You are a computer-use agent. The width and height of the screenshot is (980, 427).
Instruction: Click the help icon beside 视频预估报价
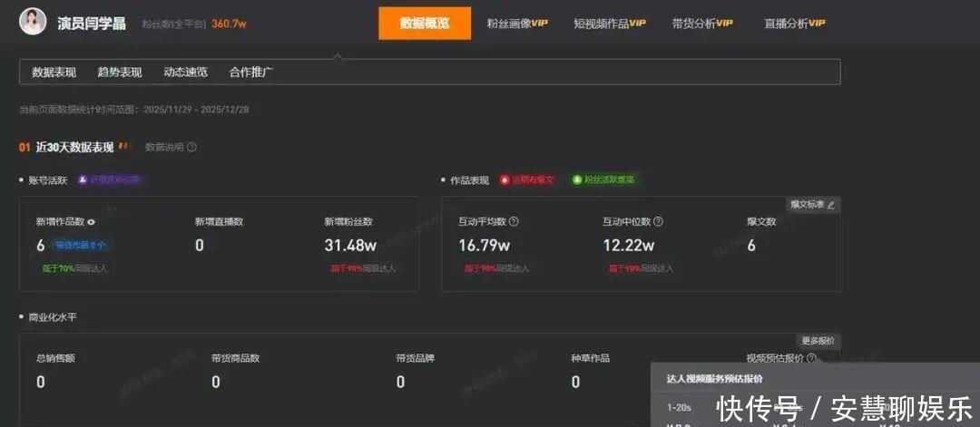pos(811,358)
